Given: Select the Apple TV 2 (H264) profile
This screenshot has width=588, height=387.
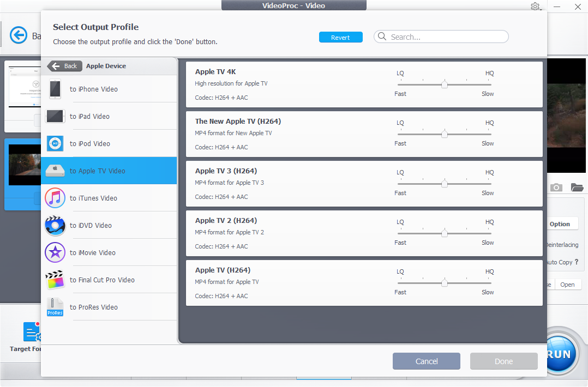Looking at the screenshot, I should pyautogui.click(x=364, y=233).
